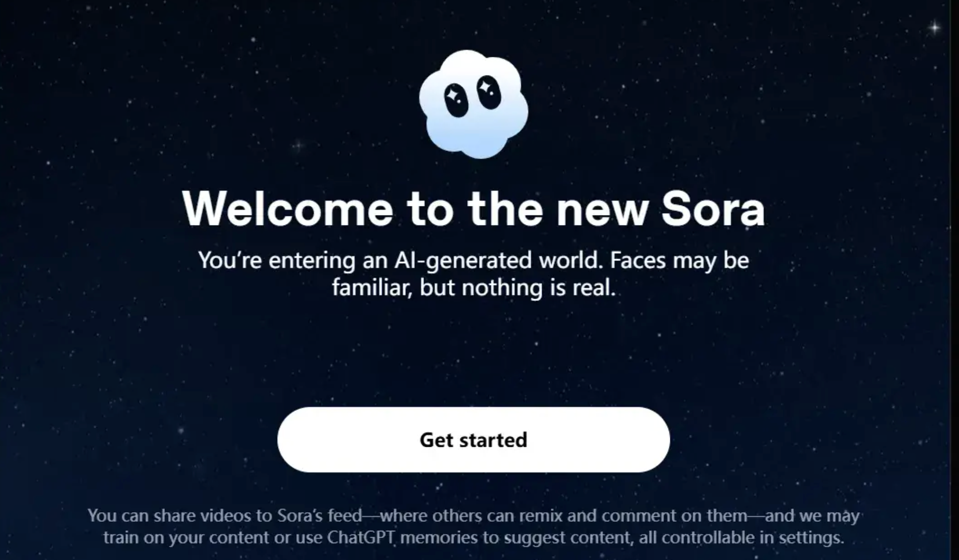Image resolution: width=959 pixels, height=560 pixels.
Task: Click 'Sora's feed' in the disclaimer text
Action: [319, 516]
